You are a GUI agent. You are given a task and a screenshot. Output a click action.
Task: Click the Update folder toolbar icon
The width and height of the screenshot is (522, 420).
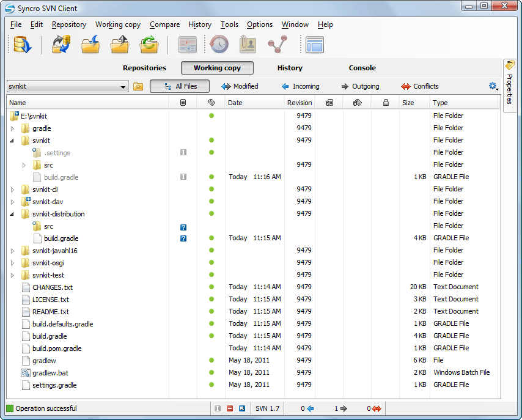tap(90, 45)
